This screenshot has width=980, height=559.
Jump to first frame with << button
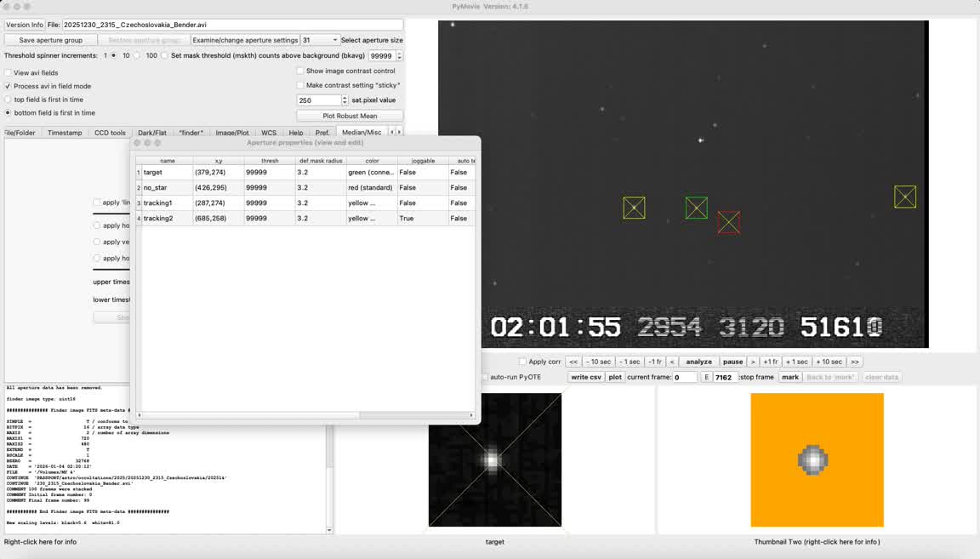point(573,362)
